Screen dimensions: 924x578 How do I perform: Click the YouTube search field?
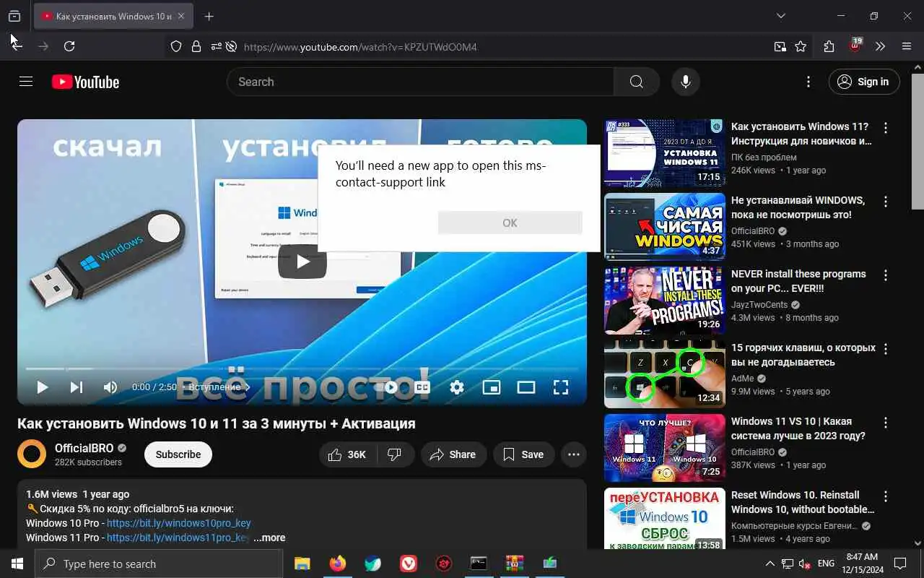(x=420, y=82)
